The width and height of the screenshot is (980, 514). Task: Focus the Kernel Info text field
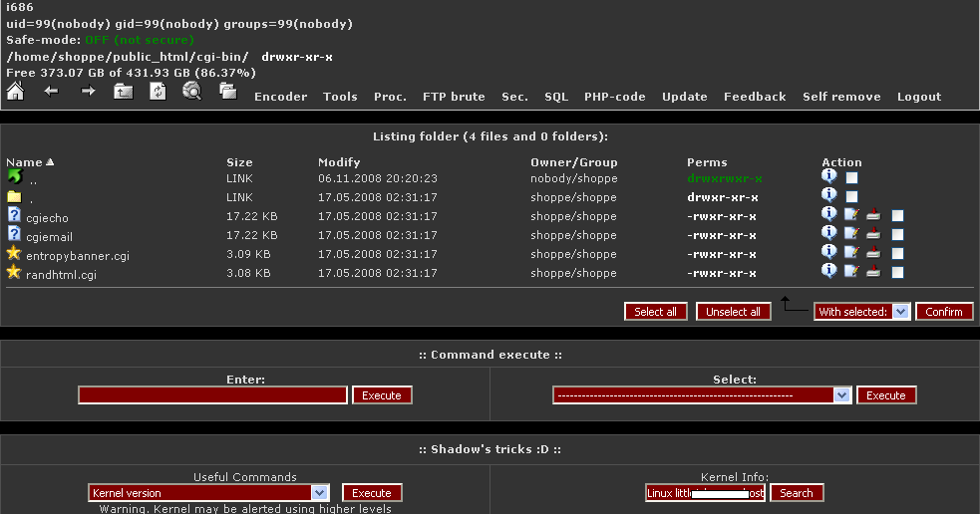click(x=705, y=493)
